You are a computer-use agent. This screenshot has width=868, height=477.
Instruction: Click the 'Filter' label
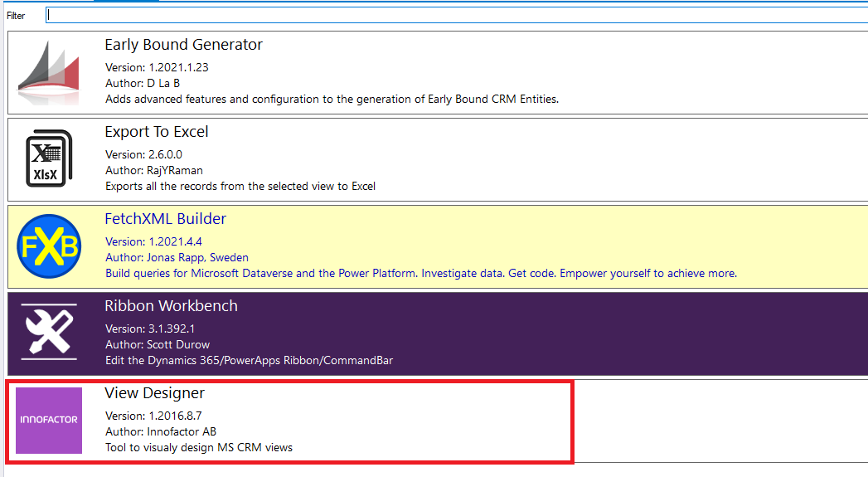click(16, 16)
